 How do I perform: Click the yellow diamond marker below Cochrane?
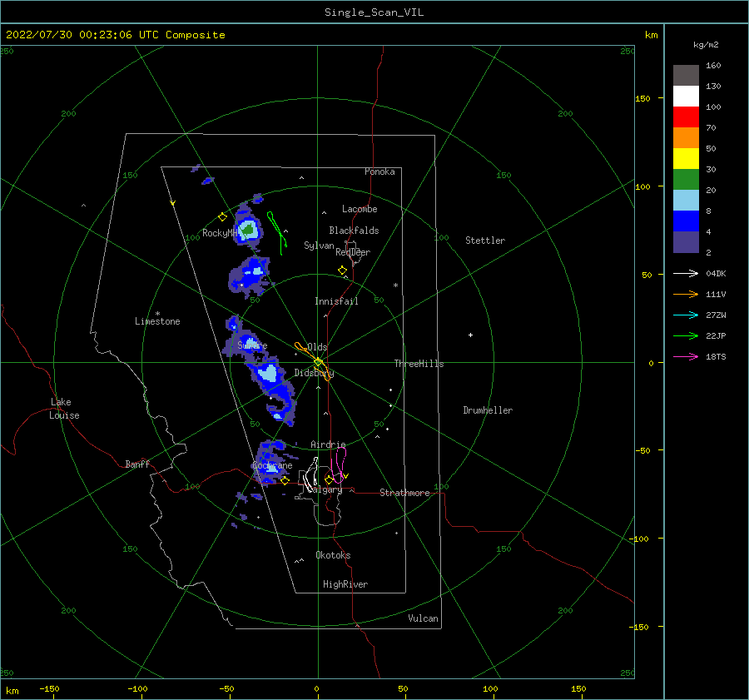pos(285,480)
